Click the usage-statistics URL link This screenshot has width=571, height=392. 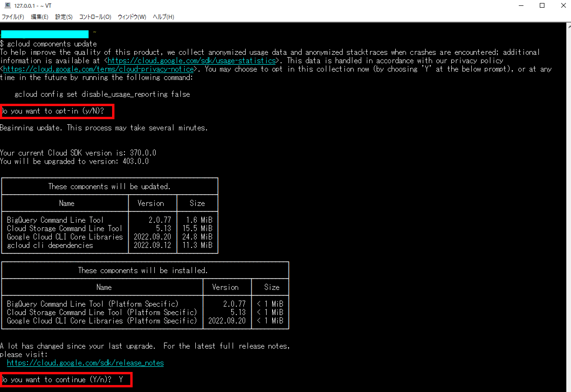pyautogui.click(x=192, y=61)
